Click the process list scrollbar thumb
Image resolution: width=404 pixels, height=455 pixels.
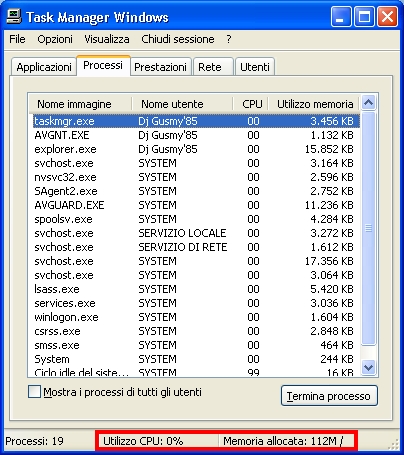[368, 229]
